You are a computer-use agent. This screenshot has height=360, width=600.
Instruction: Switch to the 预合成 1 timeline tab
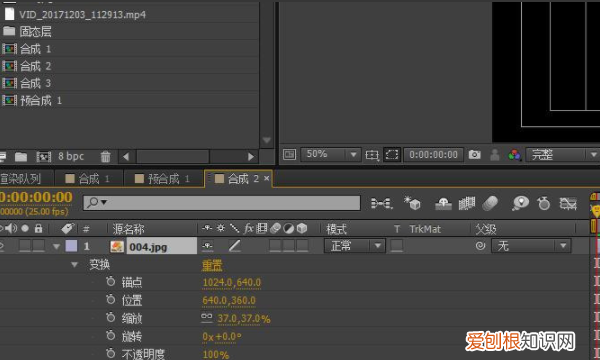[x=163, y=179]
